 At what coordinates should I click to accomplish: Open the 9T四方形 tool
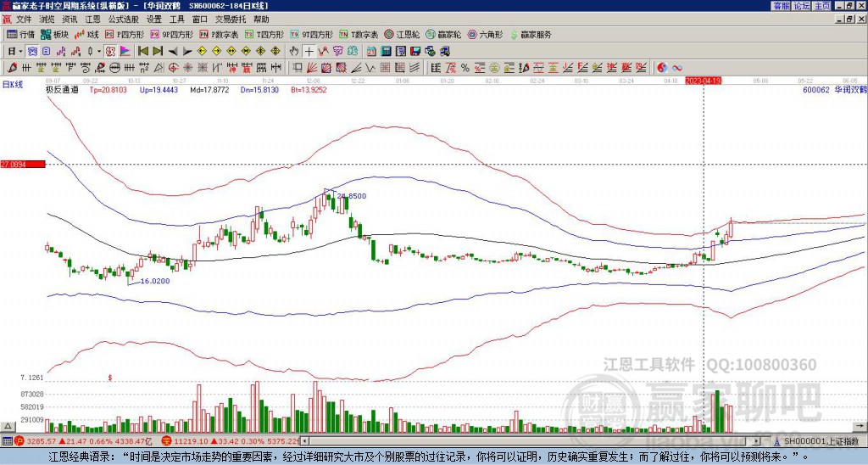pos(312,34)
